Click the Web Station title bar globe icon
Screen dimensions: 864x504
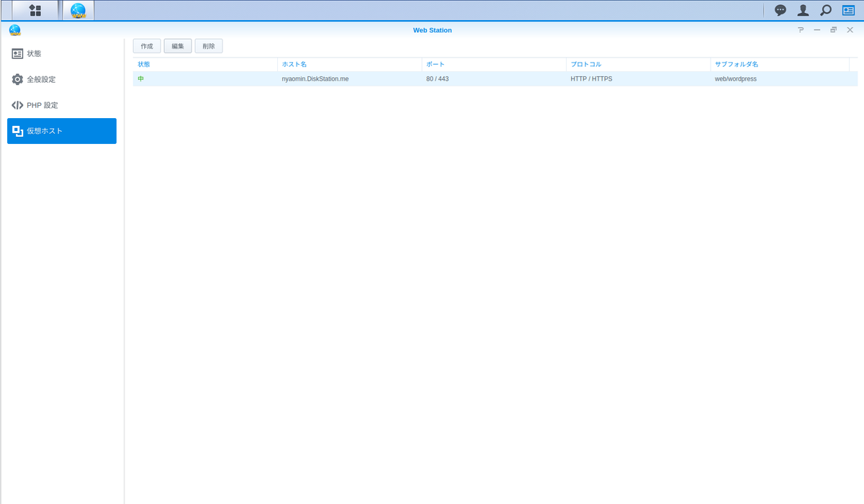tap(15, 30)
